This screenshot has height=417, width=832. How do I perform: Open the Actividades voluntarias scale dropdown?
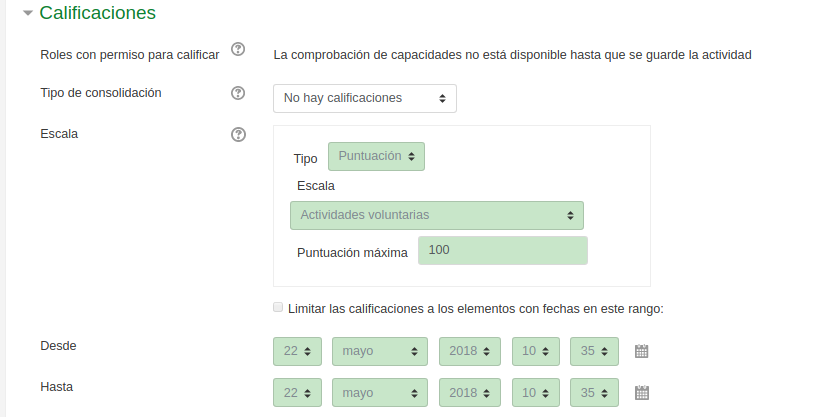click(x=437, y=215)
